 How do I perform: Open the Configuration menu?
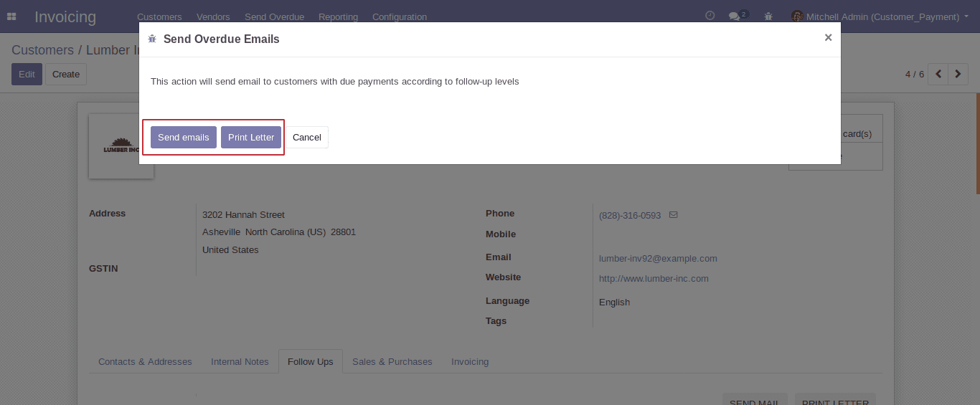click(400, 16)
